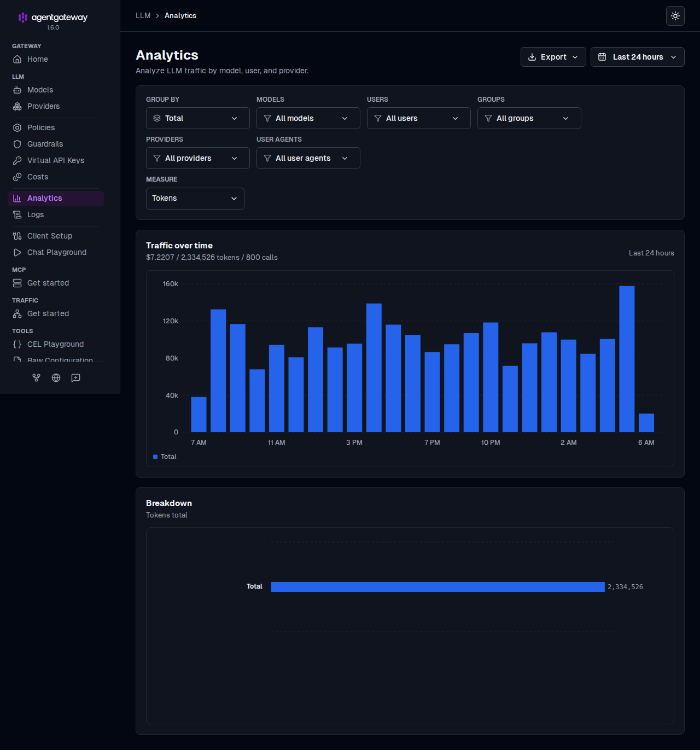Open Providers via its sidebar icon
This screenshot has height=750, width=700.
17,106
